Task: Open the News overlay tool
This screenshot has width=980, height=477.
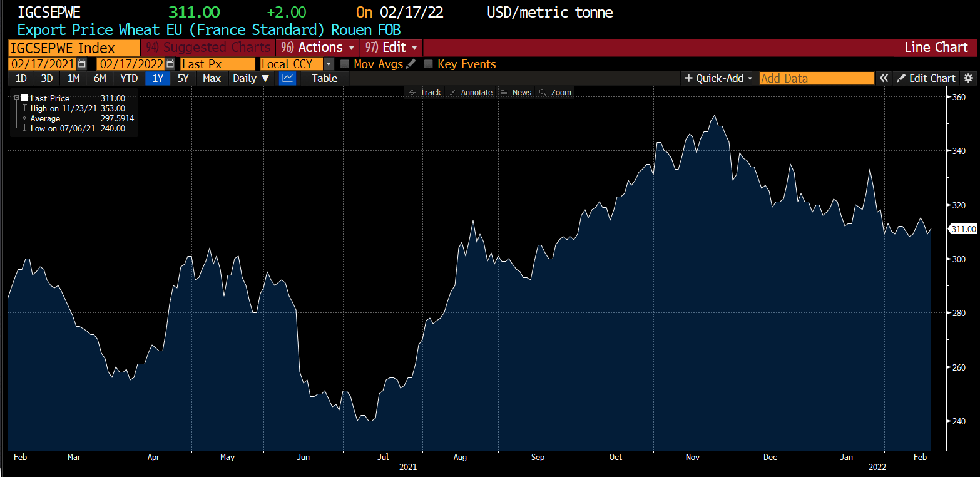Action: click(516, 92)
